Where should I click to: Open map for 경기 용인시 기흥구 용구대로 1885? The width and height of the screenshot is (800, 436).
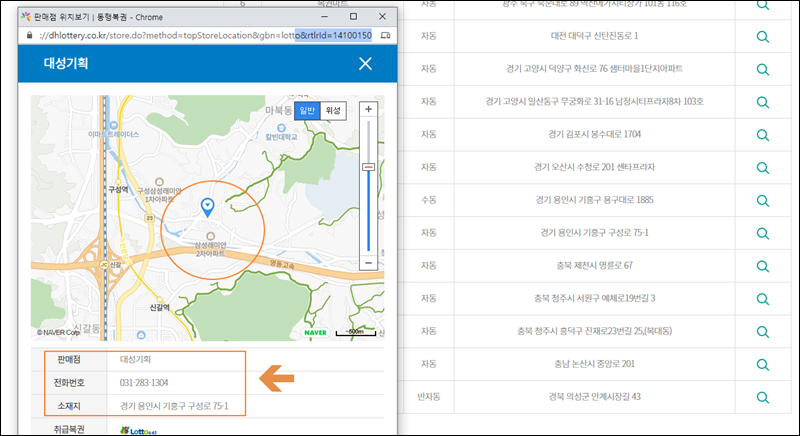click(763, 200)
